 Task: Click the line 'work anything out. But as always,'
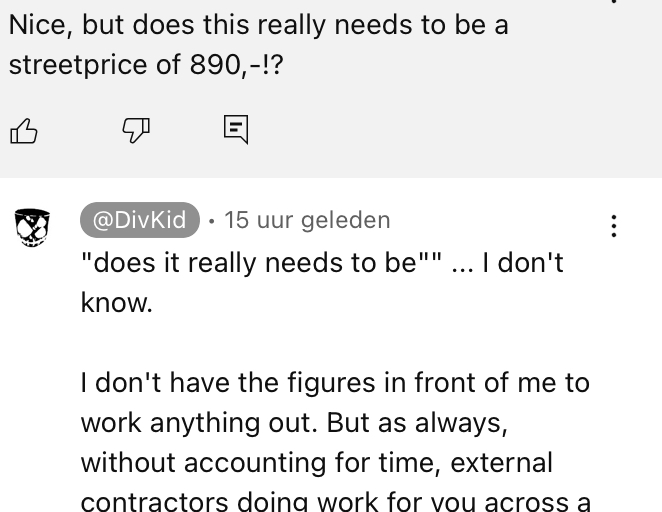(294, 423)
